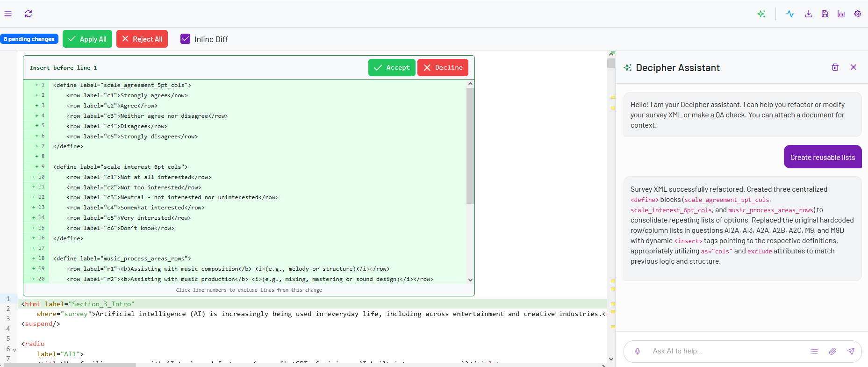Click editor line number 1 in gutter

pyautogui.click(x=8, y=299)
